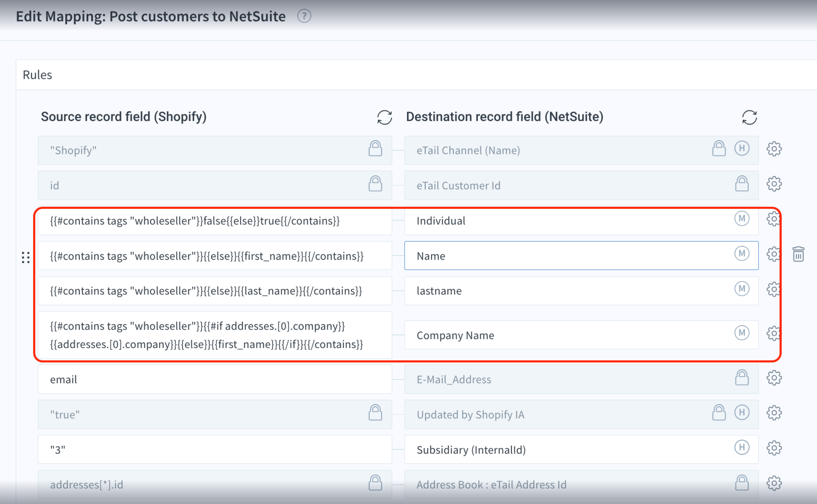
Task: Open settings gear for Subsidiary (InternalId) row
Action: (x=774, y=448)
